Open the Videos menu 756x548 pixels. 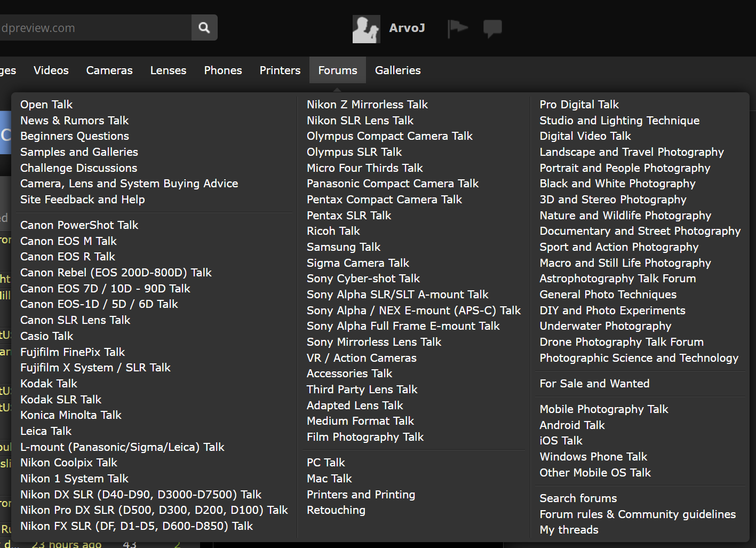click(x=51, y=70)
